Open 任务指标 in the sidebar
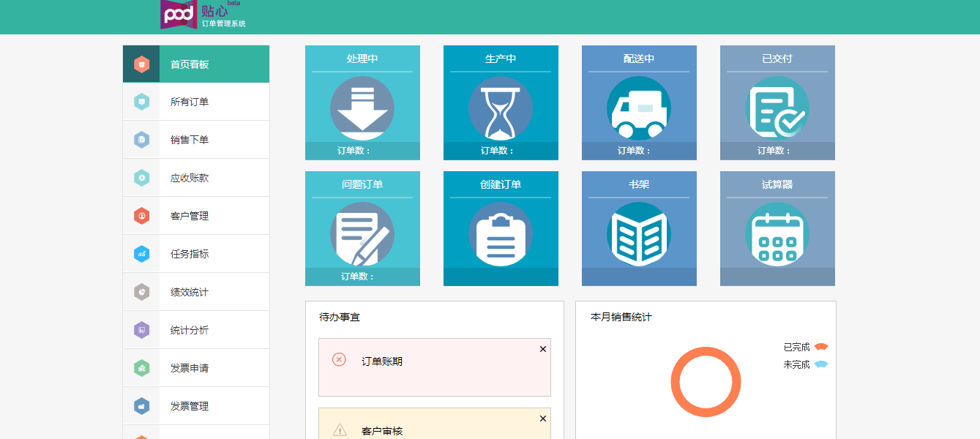This screenshot has width=980, height=439. [x=190, y=255]
